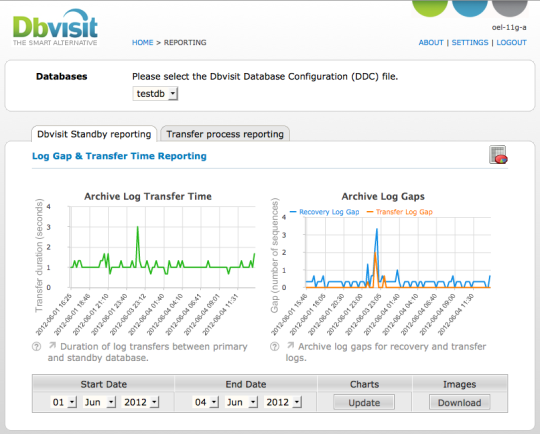Click the Archive Log Gaps chart title
This screenshot has width=540, height=434.
coord(383,196)
